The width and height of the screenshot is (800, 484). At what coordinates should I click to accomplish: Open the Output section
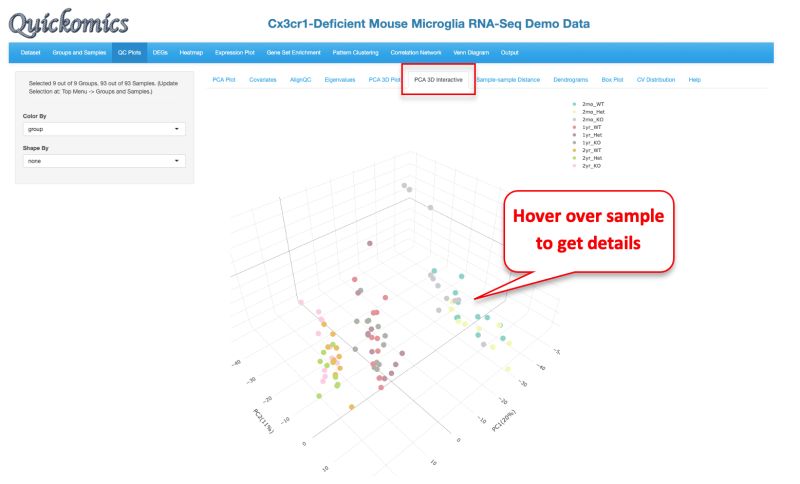pyautogui.click(x=509, y=53)
